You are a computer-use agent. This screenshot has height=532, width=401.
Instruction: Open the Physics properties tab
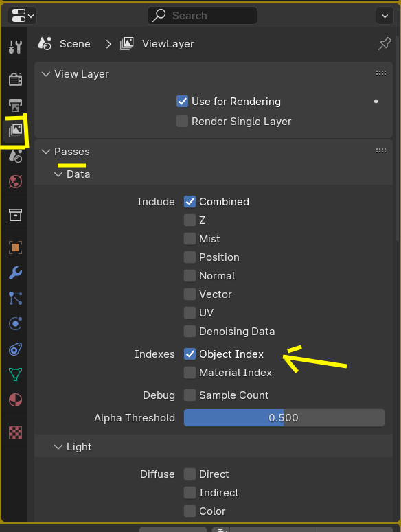15,323
